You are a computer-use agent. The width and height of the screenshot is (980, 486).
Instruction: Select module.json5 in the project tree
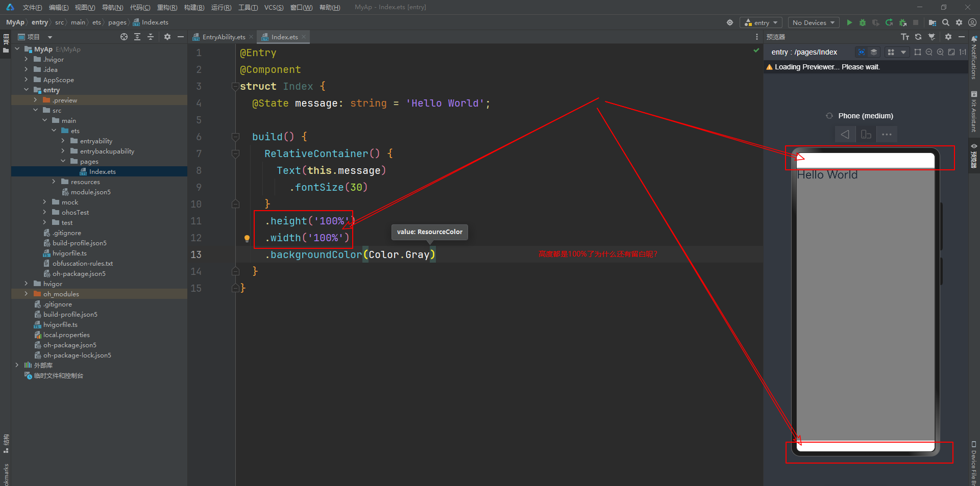coord(90,192)
